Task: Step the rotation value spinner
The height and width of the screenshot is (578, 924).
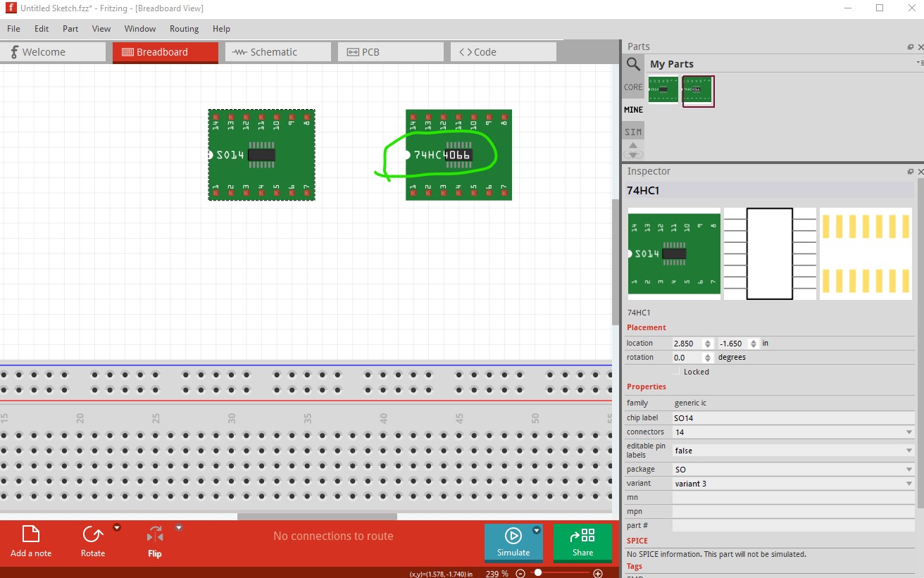Action: [x=708, y=358]
